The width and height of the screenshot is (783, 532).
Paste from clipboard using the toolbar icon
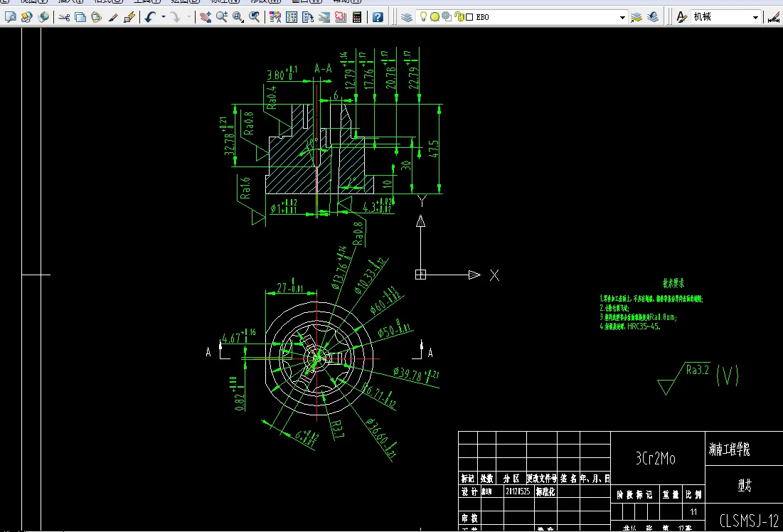[x=97, y=18]
